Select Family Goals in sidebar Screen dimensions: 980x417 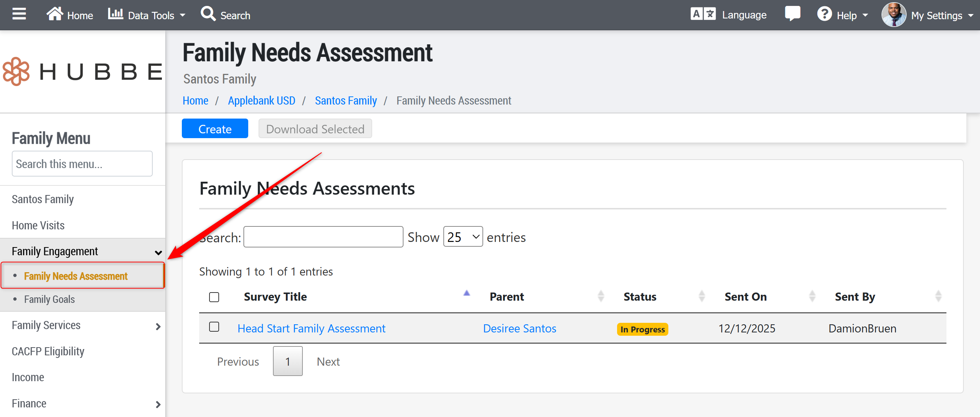(49, 299)
